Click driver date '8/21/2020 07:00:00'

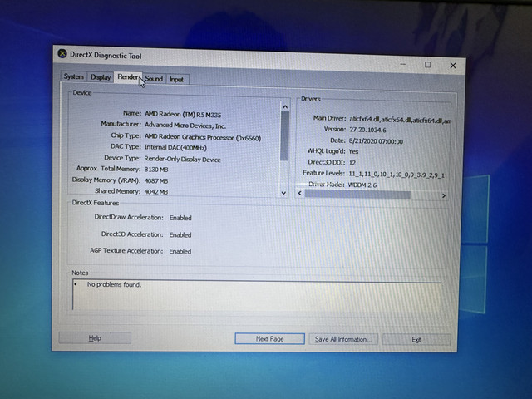[x=376, y=141]
